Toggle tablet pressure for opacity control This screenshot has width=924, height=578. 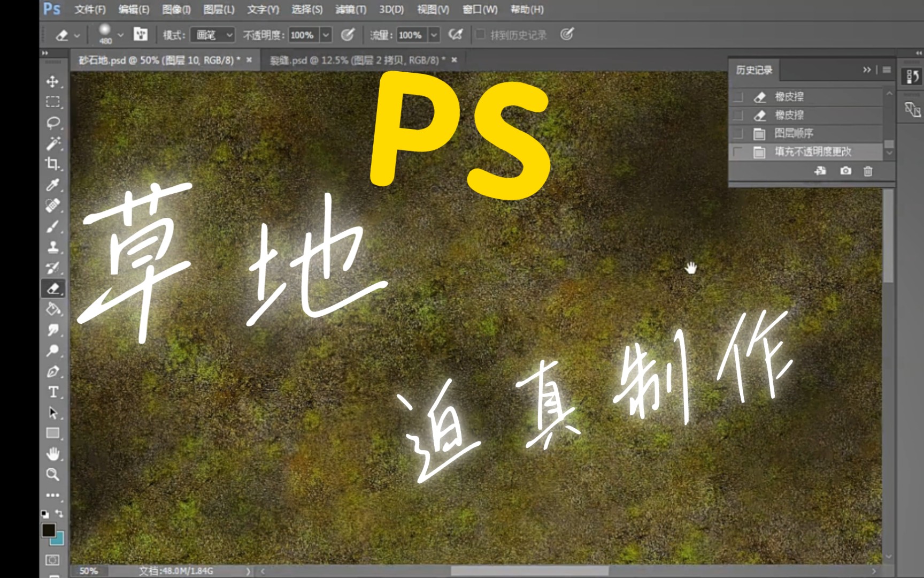click(x=348, y=34)
